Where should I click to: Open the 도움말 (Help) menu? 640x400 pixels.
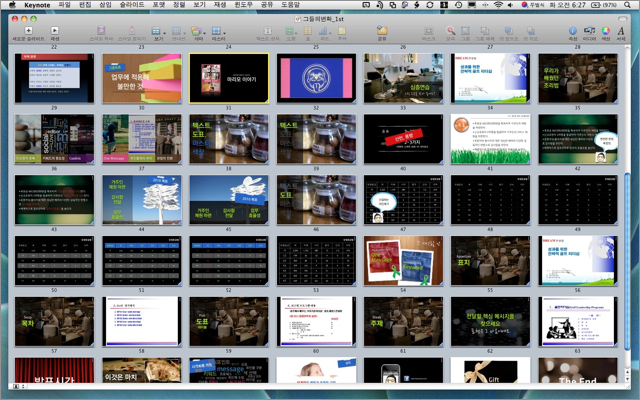[x=291, y=5]
